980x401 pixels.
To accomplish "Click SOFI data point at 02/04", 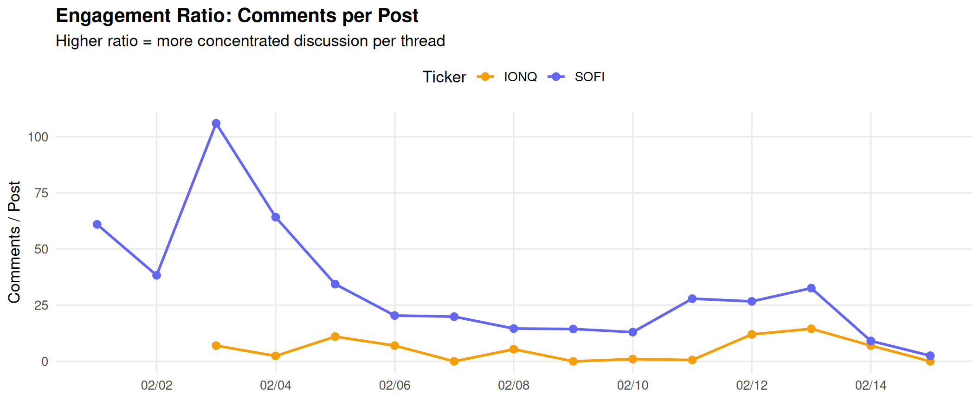I will [276, 217].
